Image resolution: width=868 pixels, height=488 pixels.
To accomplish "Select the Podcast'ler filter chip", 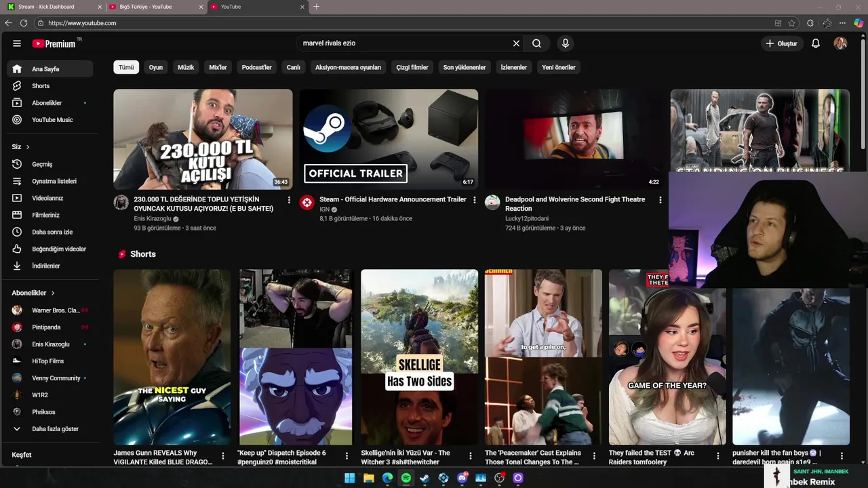I will point(257,67).
